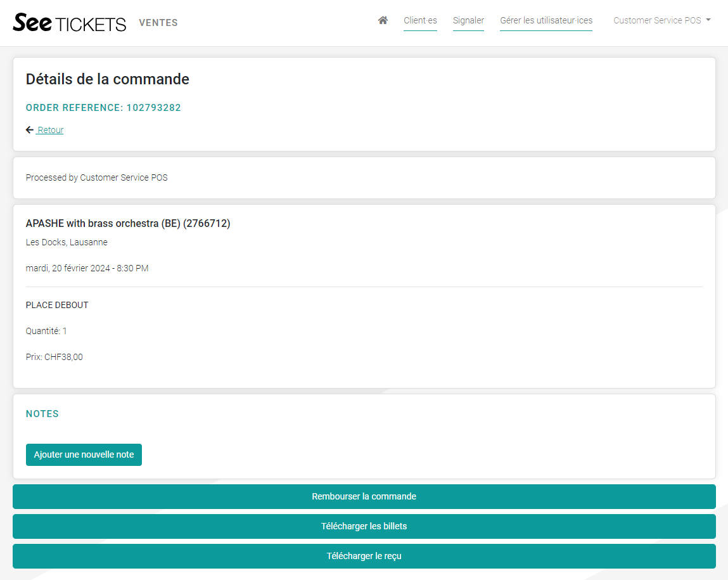
Task: Click the Détails de la commande heading
Action: click(x=107, y=79)
